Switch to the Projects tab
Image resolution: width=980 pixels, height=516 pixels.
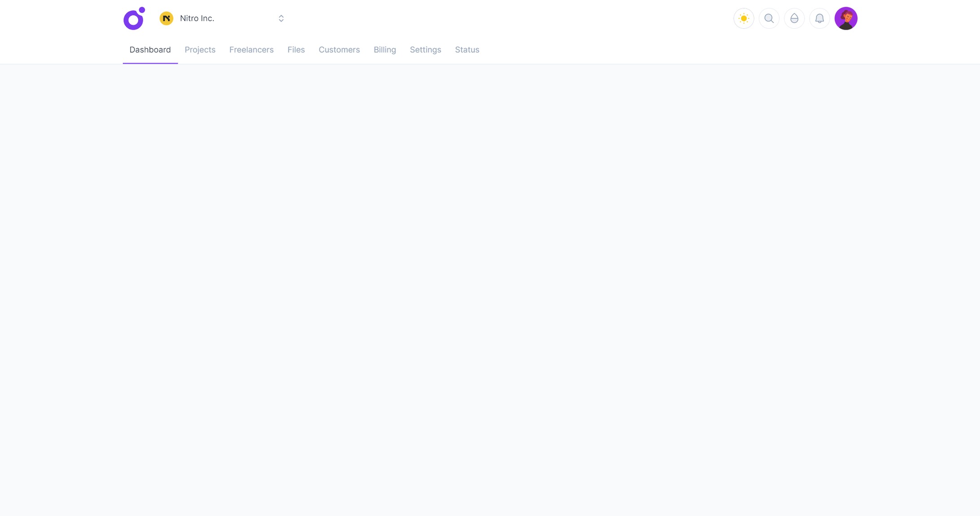(200, 50)
